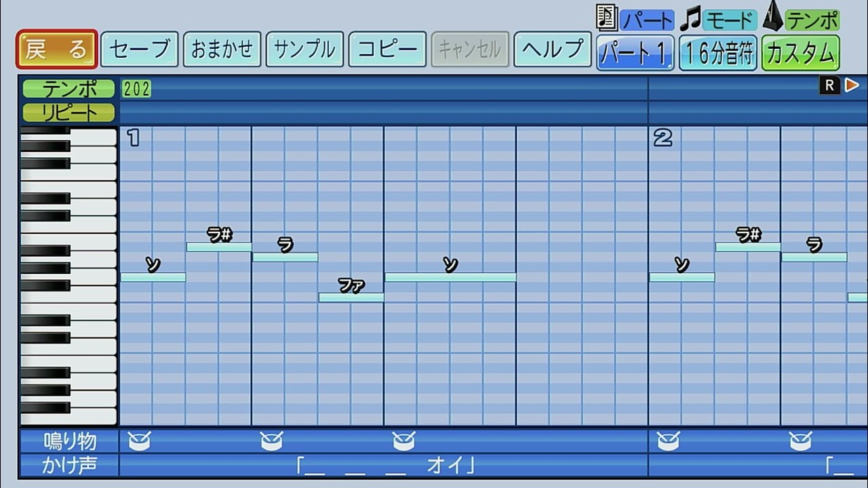Click the モード header label
868x488 pixels.
click(730, 20)
